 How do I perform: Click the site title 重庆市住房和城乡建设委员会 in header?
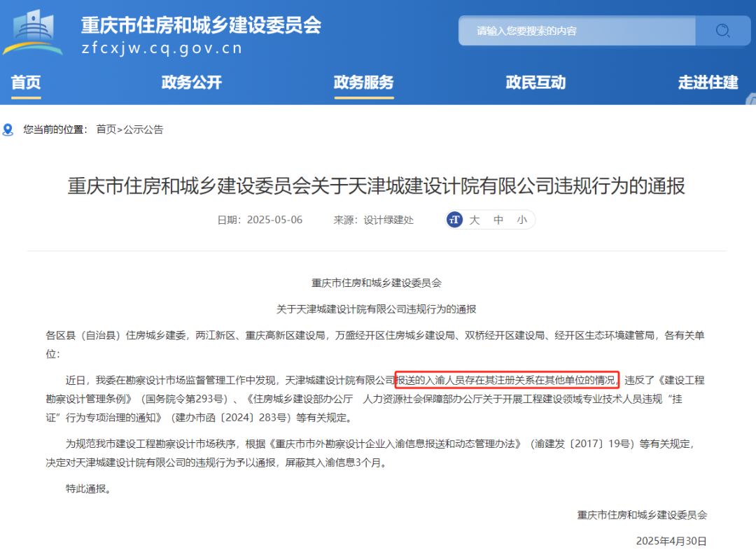[201, 24]
